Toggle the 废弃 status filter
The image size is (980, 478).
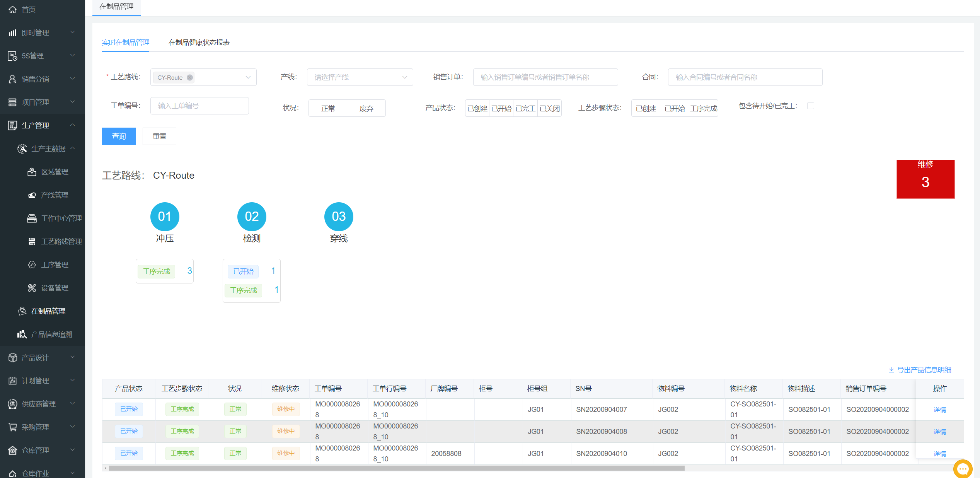pos(366,108)
